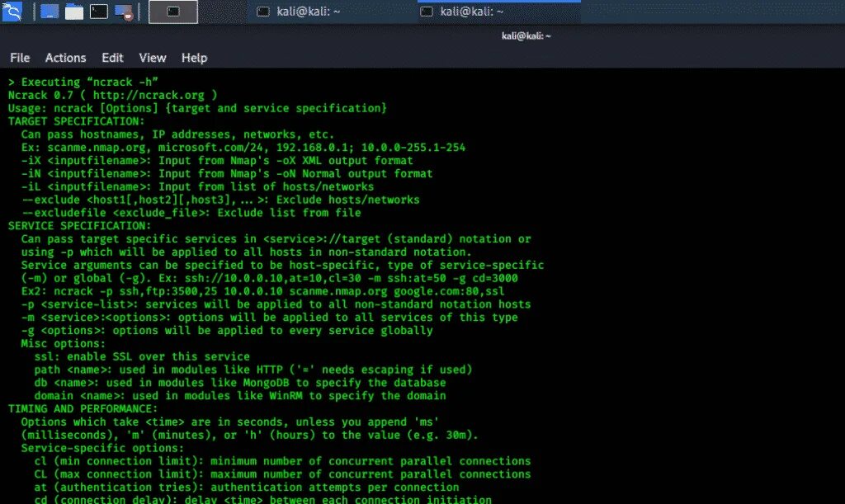Screen dimensions: 845x504
Task: Click the 'SERVICE SPECIFICATION:' heading
Action: [x=79, y=226]
